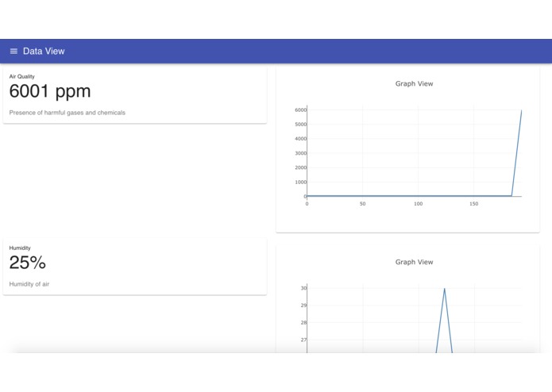Click the 30 y-axis label in humidity graph
The width and height of the screenshot is (552, 392).
pos(303,288)
